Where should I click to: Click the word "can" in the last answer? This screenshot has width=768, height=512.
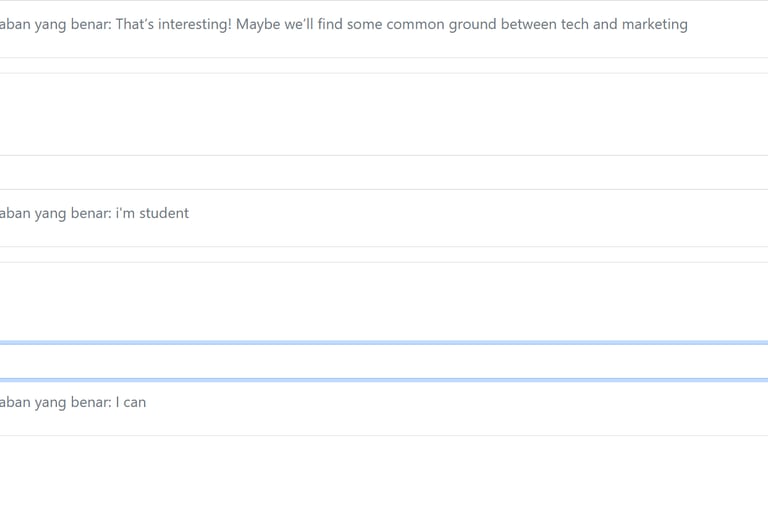[x=135, y=402]
